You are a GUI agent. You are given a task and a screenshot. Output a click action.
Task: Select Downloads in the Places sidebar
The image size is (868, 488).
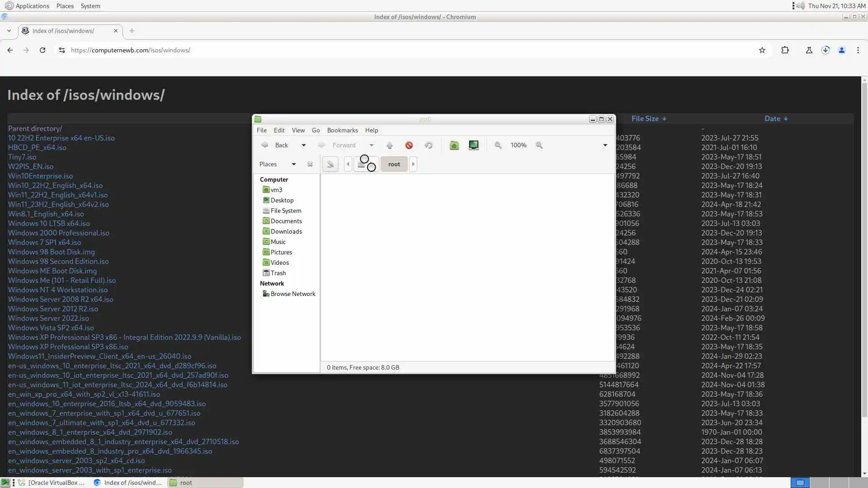pyautogui.click(x=286, y=231)
